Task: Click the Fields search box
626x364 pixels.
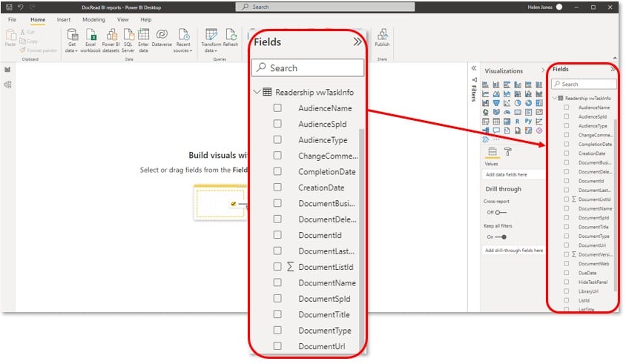Action: pyautogui.click(x=308, y=68)
